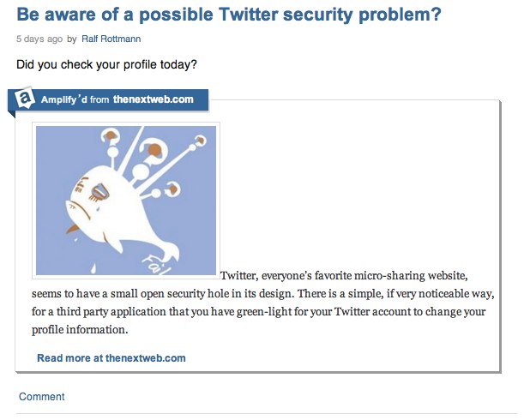Click the small bird at the image's upper-right corner
This screenshot has height=420, width=530.
[200, 140]
